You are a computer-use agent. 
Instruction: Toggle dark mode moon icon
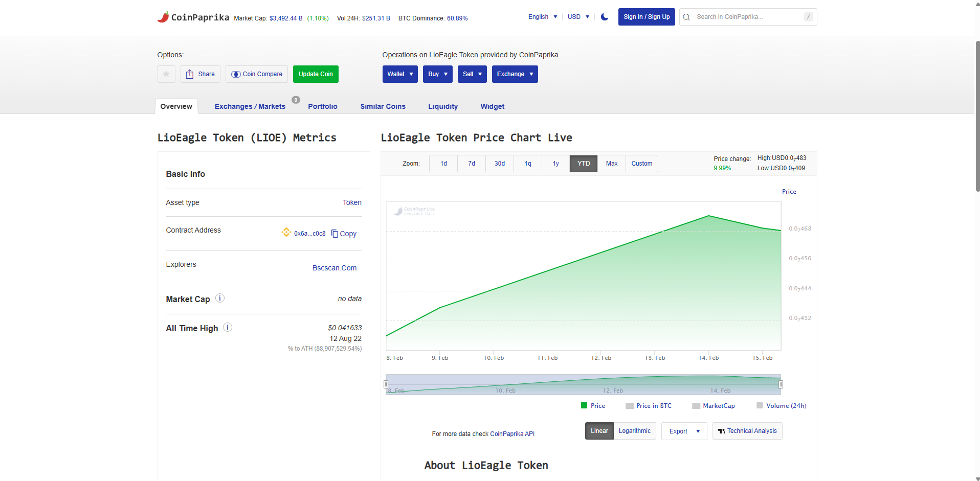click(x=605, y=17)
